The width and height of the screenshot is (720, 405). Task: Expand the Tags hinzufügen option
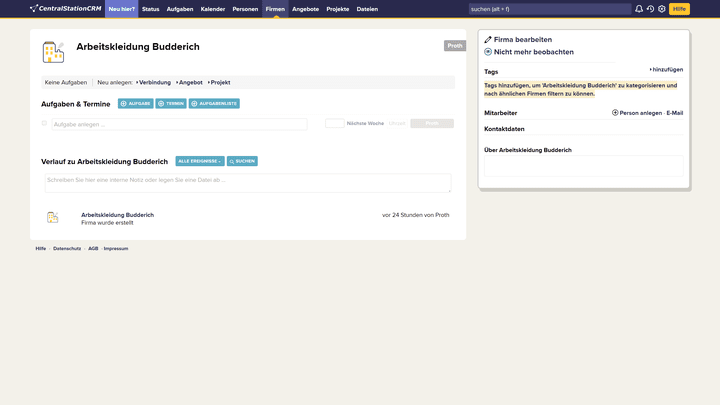(x=666, y=70)
